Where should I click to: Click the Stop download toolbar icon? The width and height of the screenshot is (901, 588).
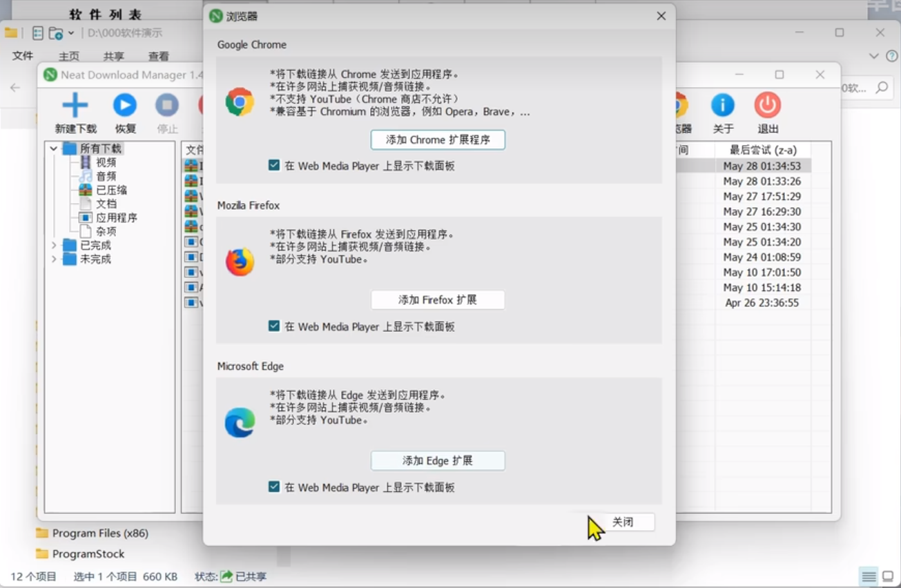166,106
